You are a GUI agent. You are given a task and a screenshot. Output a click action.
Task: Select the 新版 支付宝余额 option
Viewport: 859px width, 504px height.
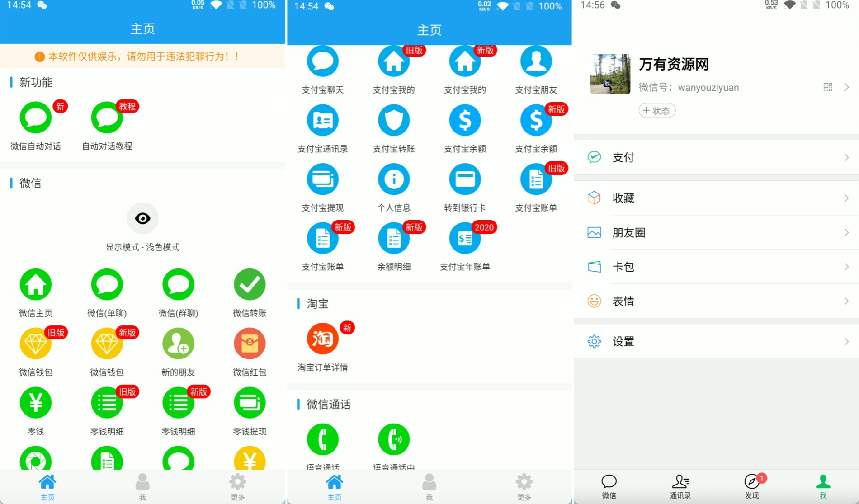pos(536,120)
